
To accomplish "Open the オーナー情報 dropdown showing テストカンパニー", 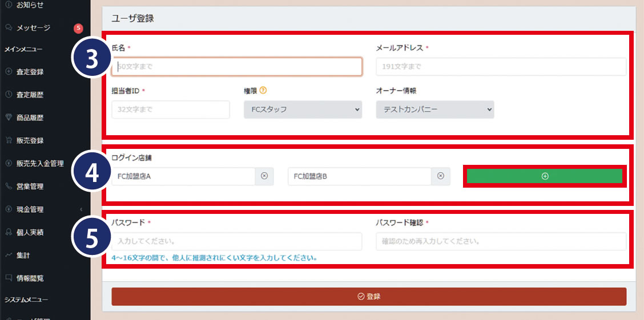I will click(x=434, y=110).
